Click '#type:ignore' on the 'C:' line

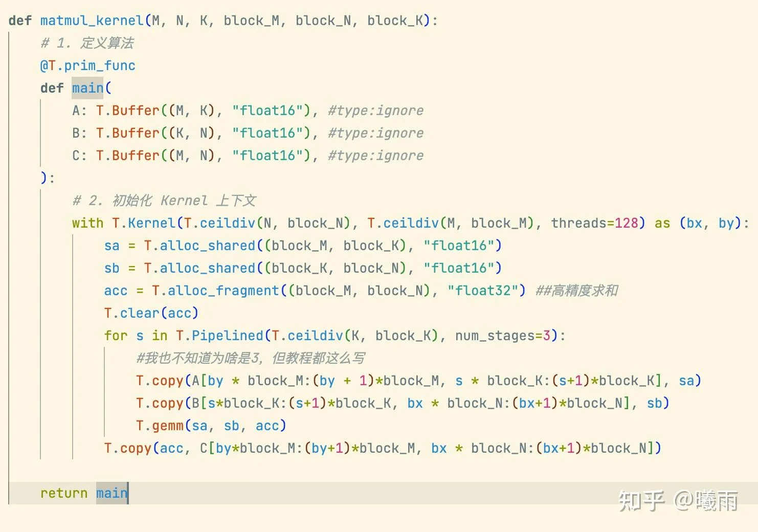(x=375, y=156)
